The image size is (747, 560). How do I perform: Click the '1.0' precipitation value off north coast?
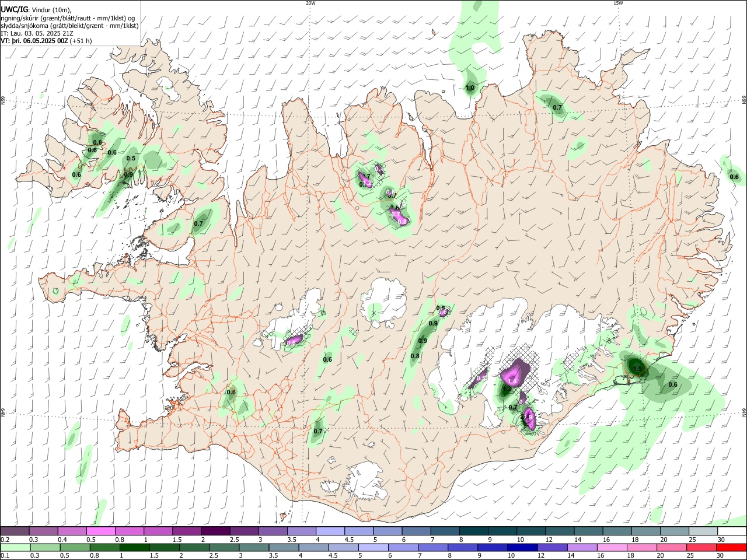[470, 89]
